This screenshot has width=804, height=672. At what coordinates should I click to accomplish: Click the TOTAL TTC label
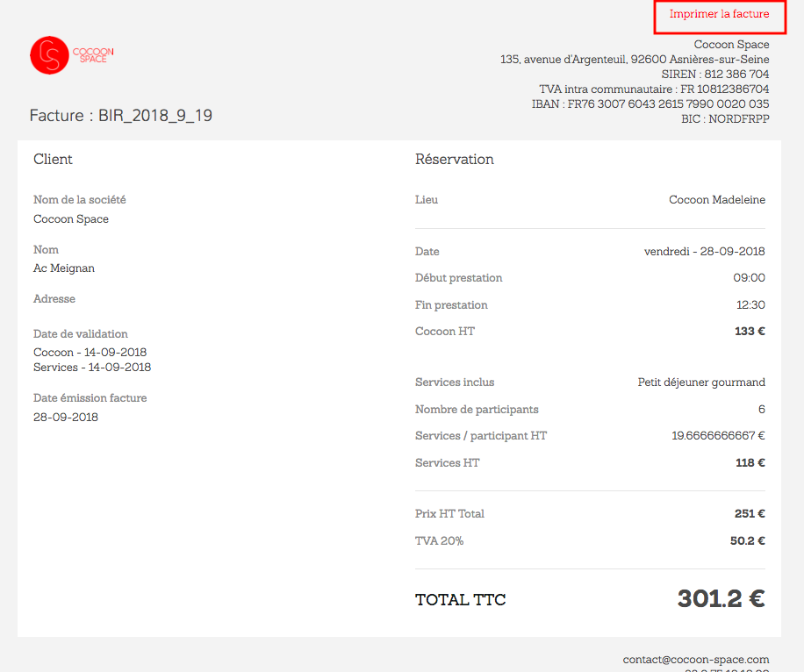click(x=461, y=600)
